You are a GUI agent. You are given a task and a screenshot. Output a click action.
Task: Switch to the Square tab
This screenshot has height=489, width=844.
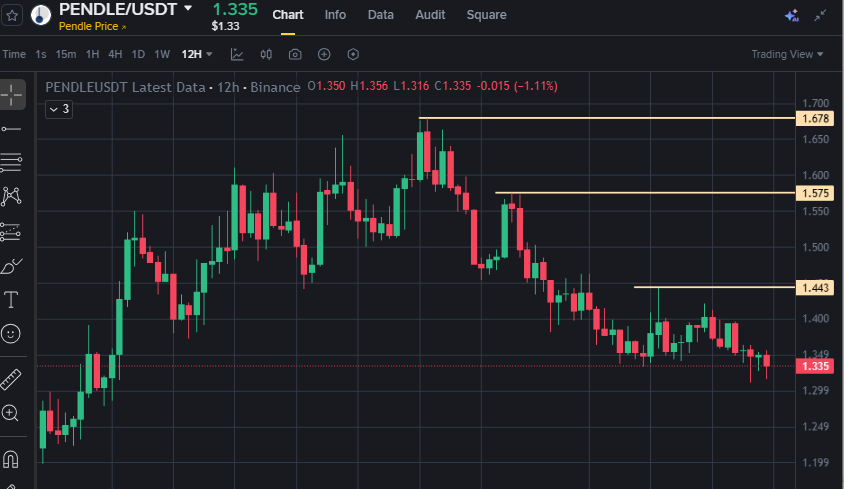(x=486, y=15)
